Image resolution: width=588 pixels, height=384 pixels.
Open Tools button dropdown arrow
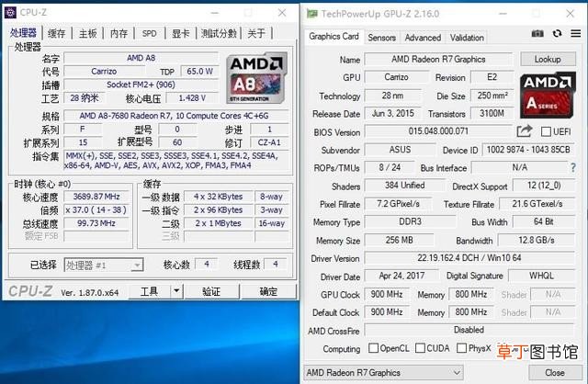(x=176, y=291)
